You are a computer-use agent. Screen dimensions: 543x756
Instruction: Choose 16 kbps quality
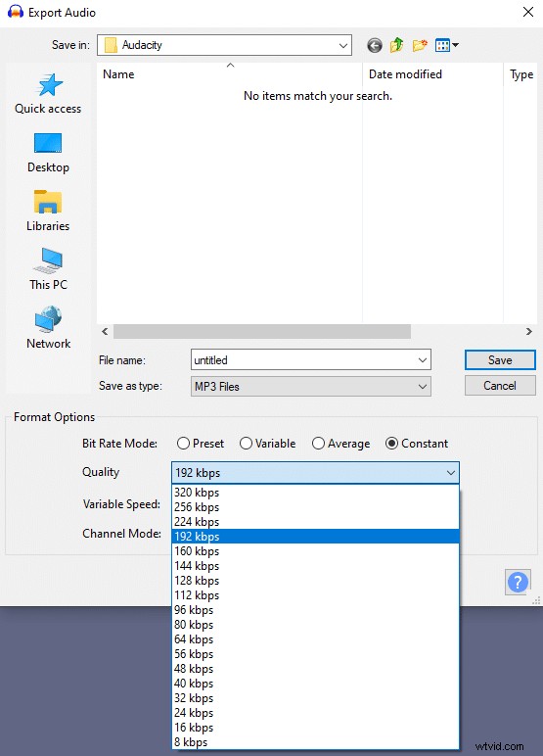315,728
